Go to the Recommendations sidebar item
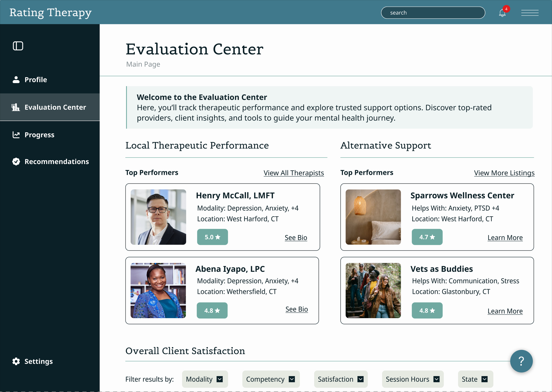 pos(57,161)
